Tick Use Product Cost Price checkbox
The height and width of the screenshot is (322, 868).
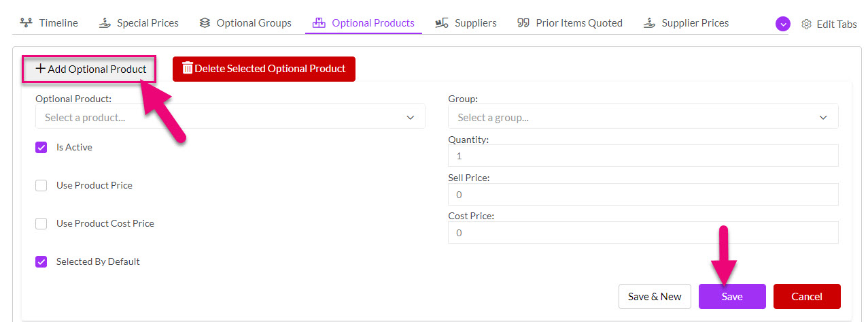(41, 223)
